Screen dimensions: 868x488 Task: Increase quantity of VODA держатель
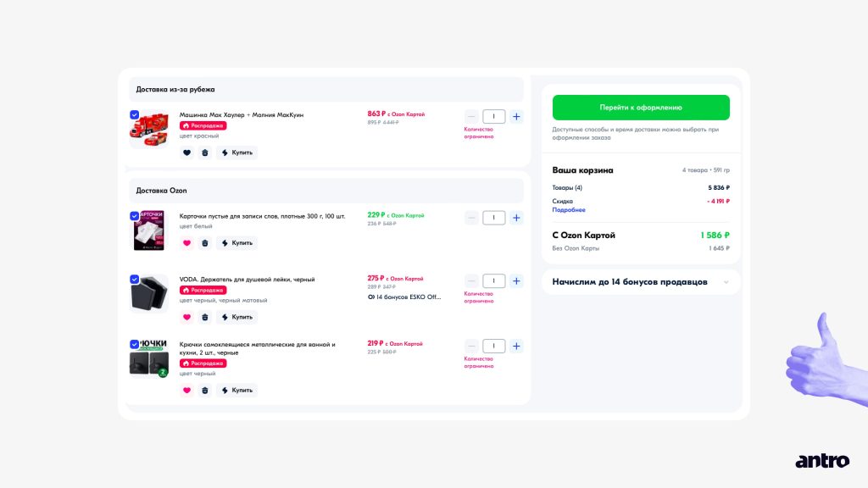point(516,281)
